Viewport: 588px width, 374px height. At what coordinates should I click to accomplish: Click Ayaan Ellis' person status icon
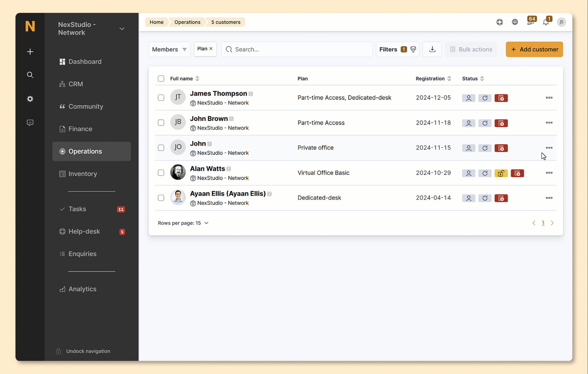(469, 198)
